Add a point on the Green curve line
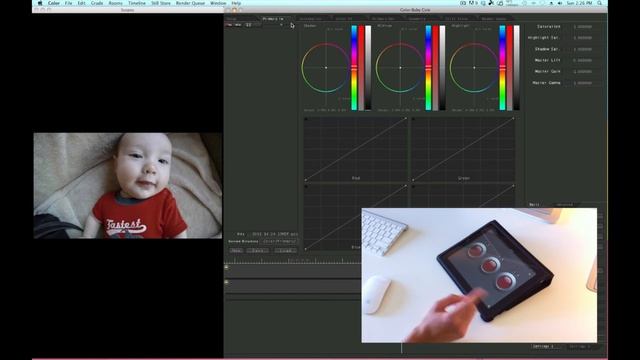The width and height of the screenshot is (640, 360). pos(463,149)
